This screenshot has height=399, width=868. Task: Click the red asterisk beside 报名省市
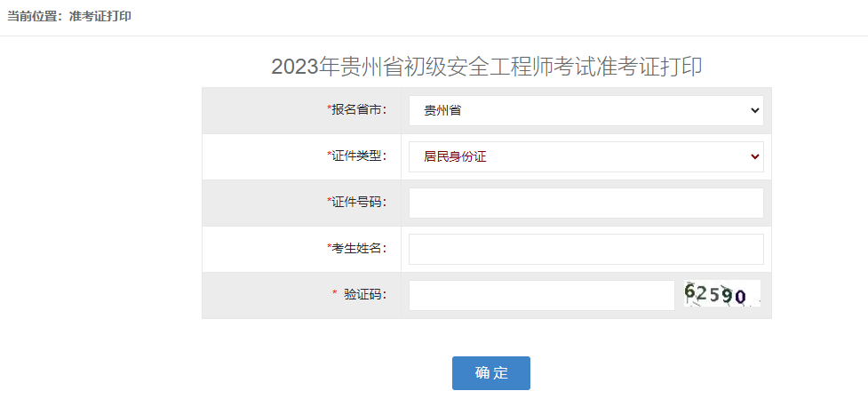click(330, 109)
